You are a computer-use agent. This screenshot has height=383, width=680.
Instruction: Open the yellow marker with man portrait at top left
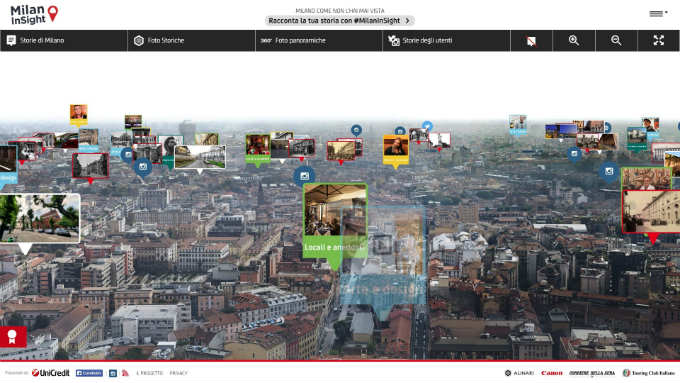(78, 114)
